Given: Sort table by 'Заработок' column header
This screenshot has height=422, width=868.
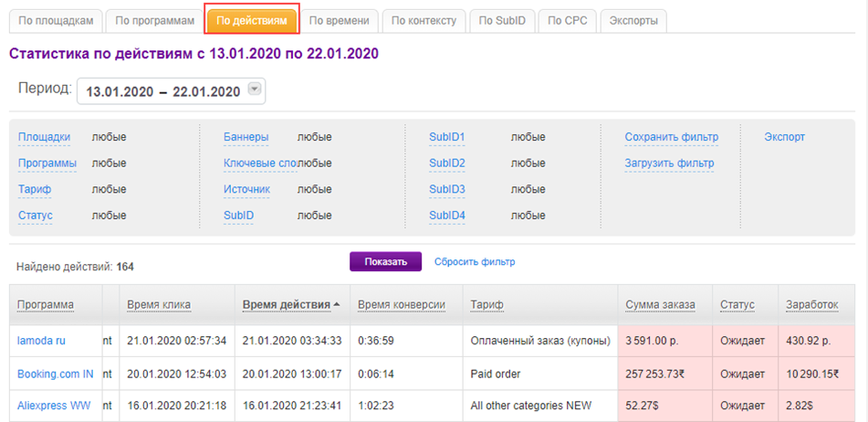Looking at the screenshot, I should pos(810,305).
